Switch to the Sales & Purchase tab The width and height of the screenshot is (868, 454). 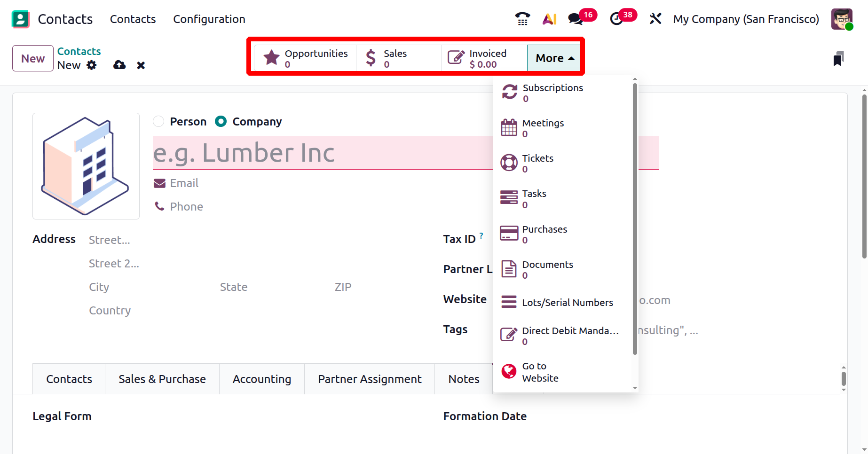coord(162,379)
